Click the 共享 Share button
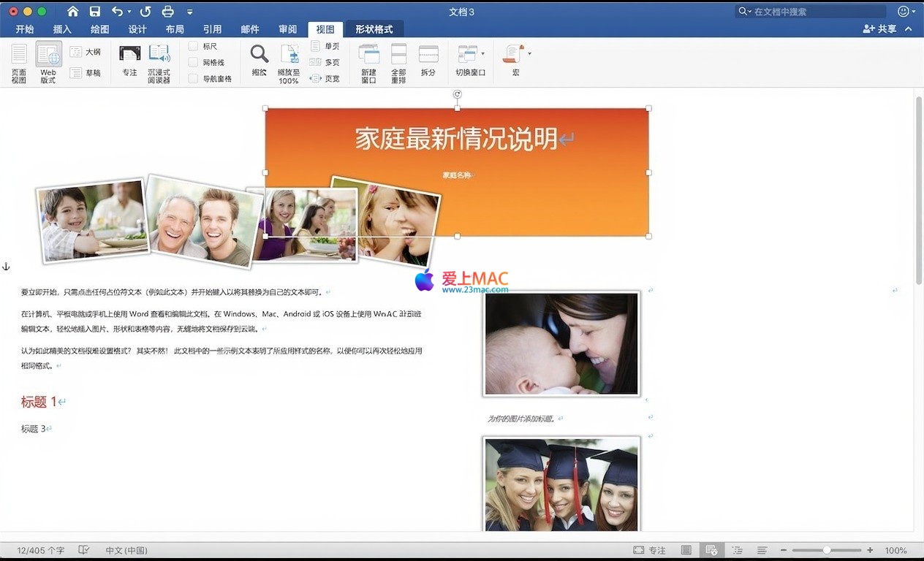The height and width of the screenshot is (561, 924). click(x=879, y=29)
